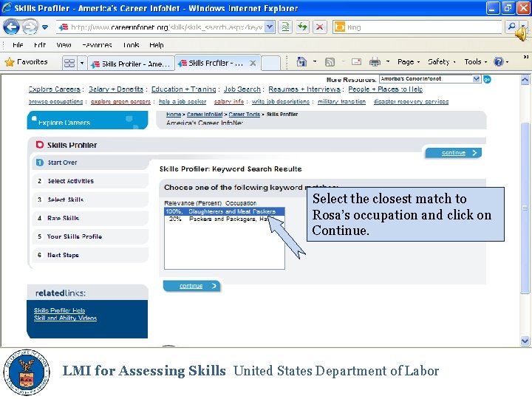Viewport: 532px width, 399px height.
Task: Close the active Skills Profiler tab
Action: click(x=253, y=63)
